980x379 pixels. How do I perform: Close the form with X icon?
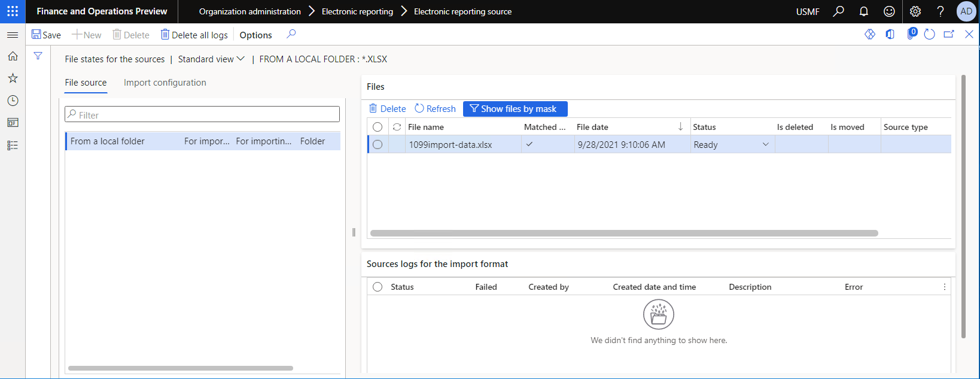pyautogui.click(x=969, y=34)
